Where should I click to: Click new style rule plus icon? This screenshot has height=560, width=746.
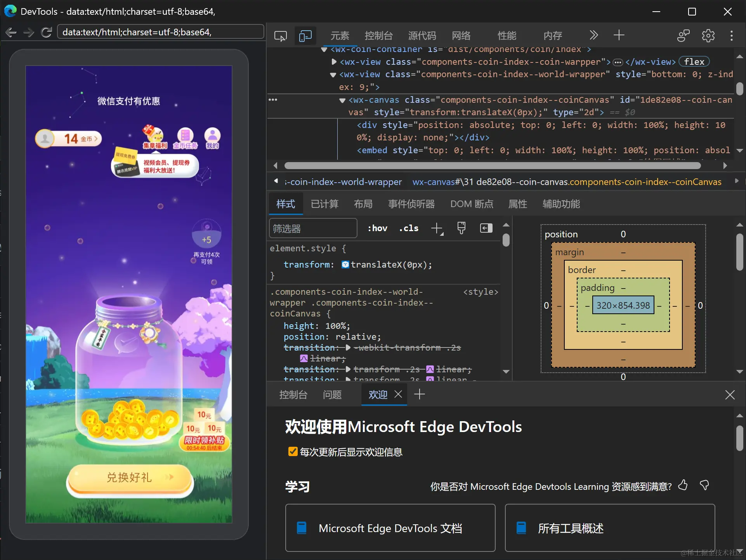point(437,228)
